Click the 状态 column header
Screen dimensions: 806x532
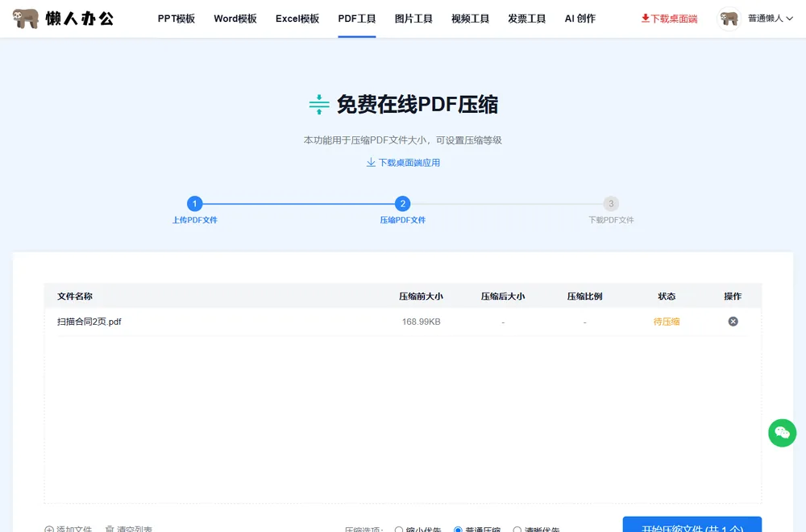pos(667,296)
